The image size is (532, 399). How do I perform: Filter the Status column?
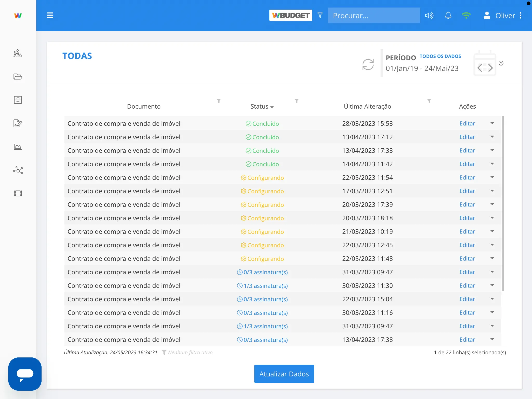coord(297,101)
